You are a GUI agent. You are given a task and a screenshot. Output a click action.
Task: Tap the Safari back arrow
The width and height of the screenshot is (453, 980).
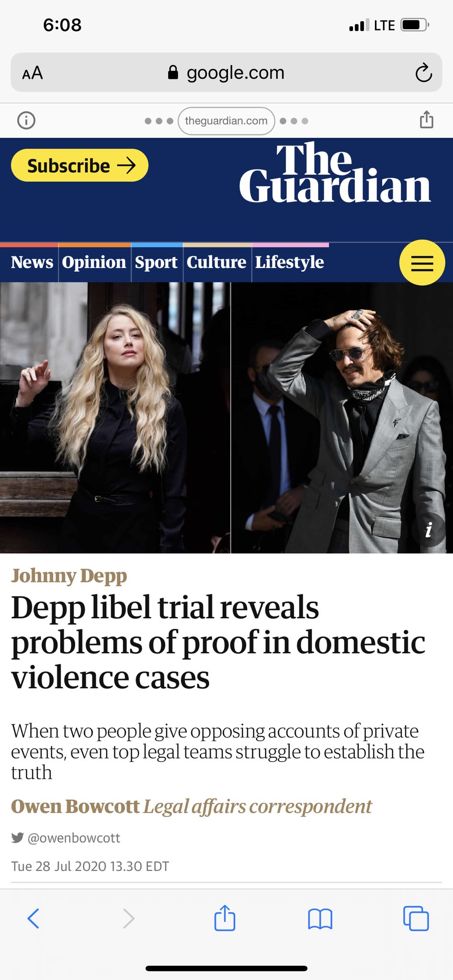coord(33,918)
